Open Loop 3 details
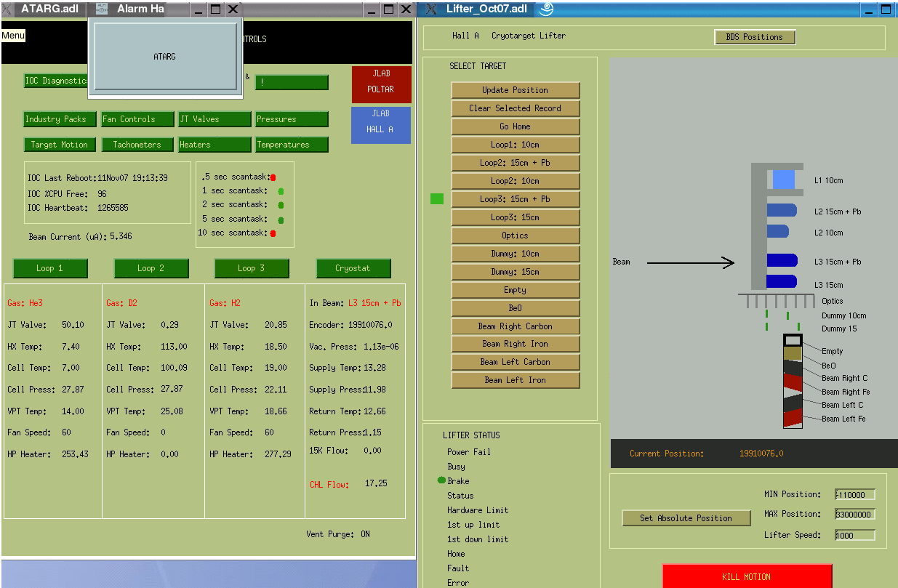 point(252,268)
